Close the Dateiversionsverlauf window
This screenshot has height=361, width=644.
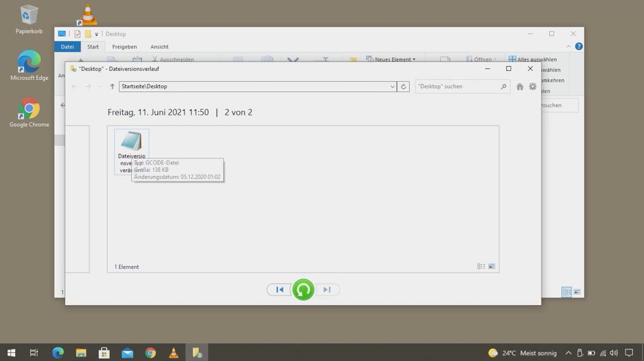pos(530,69)
